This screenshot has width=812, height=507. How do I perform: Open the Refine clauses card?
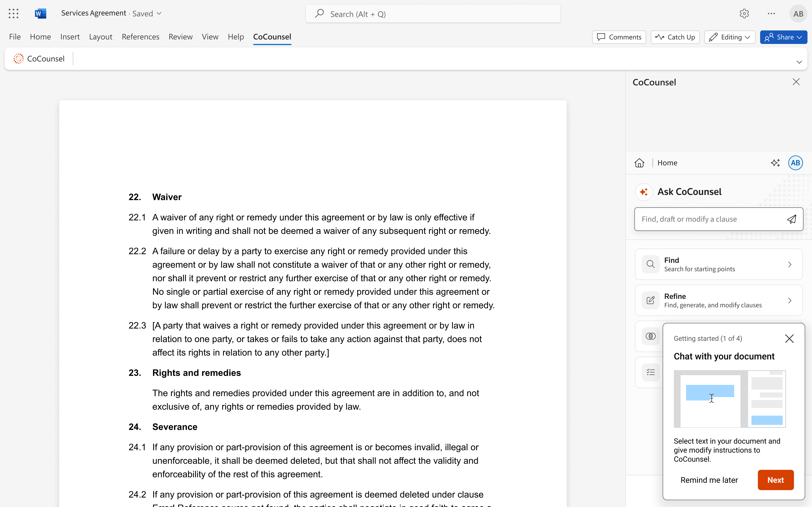pos(718,300)
